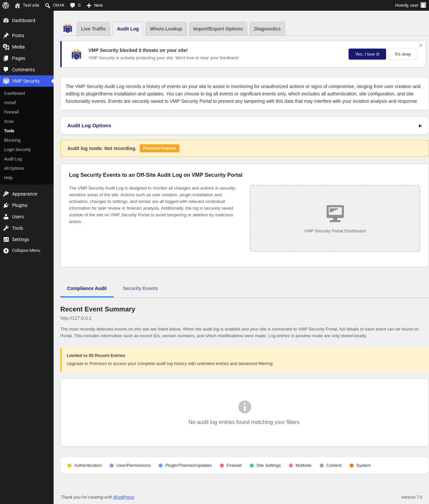
Task: Click the user avatar next to Howdy
Action: (x=423, y=5)
